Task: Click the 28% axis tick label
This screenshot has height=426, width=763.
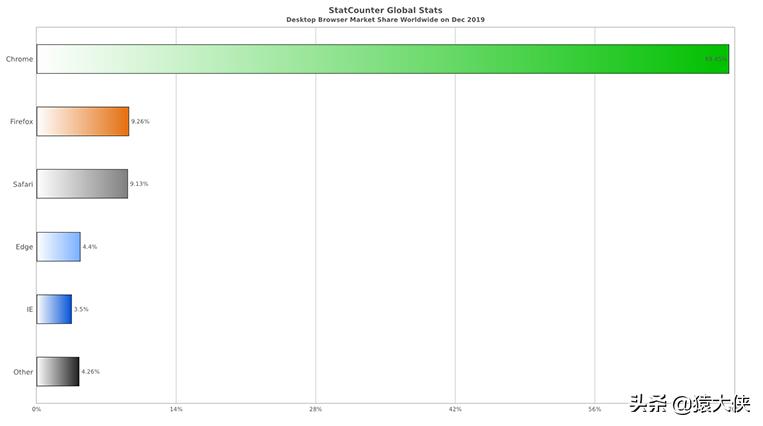Action: [x=316, y=409]
